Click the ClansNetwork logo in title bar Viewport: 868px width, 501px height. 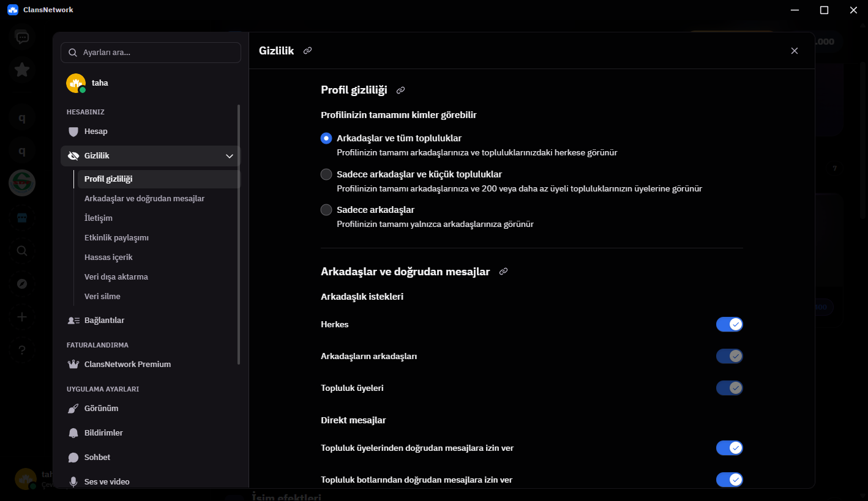coord(13,10)
